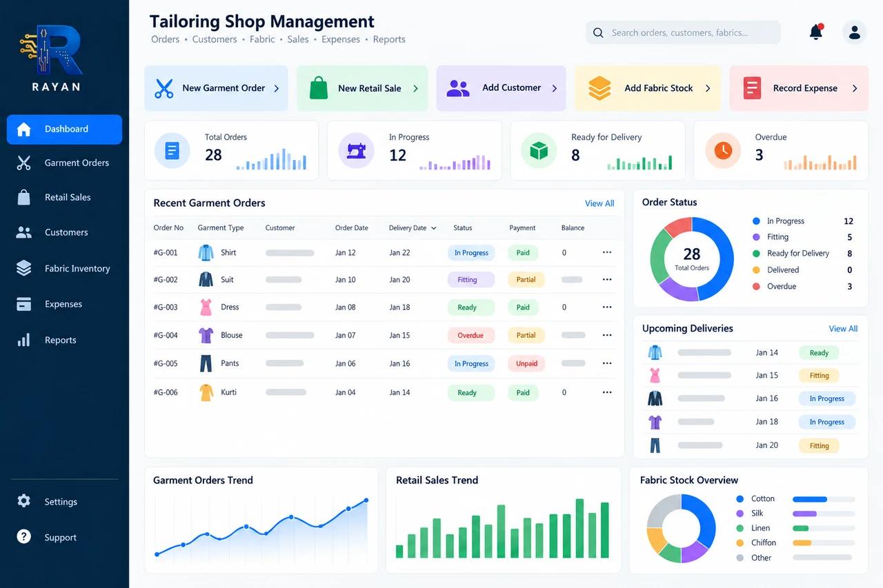Click the Add Fabric Stock button
The height and width of the screenshot is (588, 883).
click(x=648, y=88)
